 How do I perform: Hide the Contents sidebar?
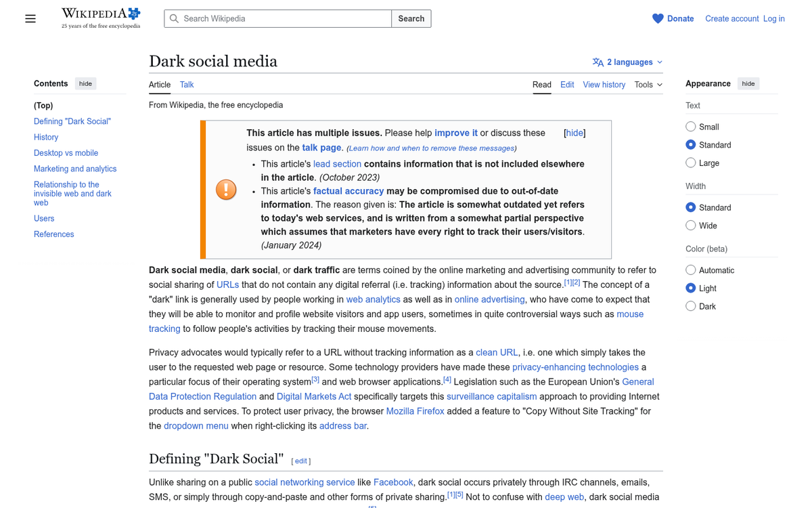[x=85, y=83]
